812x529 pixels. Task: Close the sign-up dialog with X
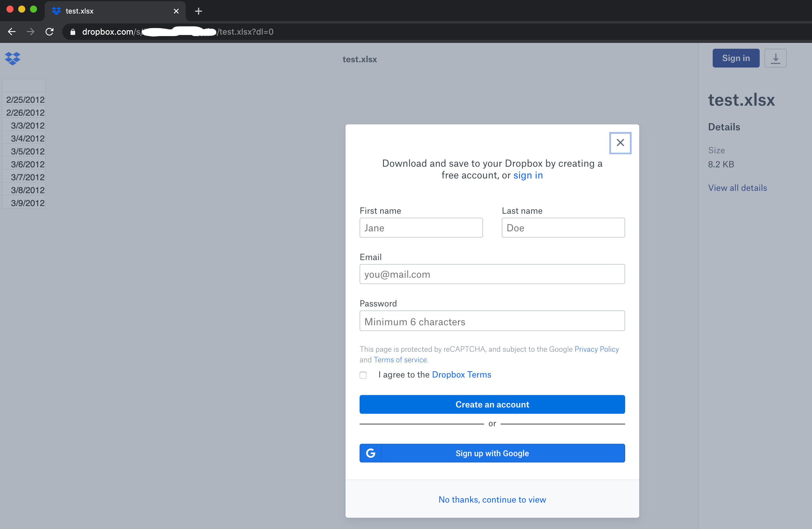tap(620, 143)
